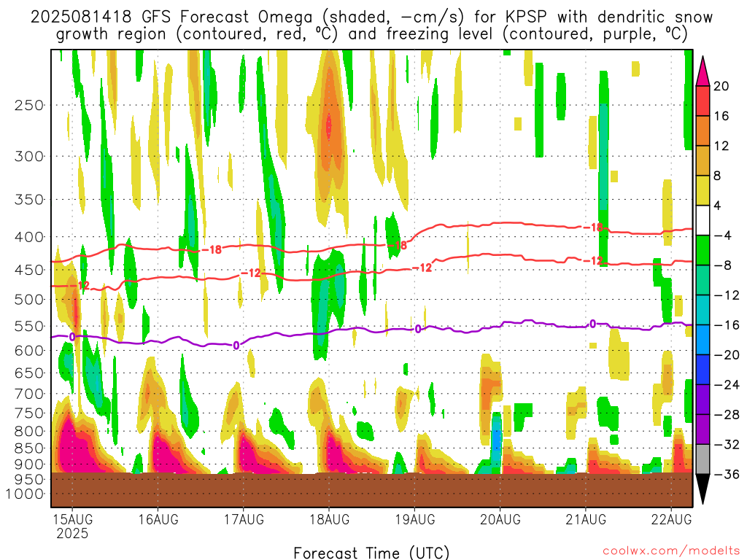Click the red -18 contour label near 21AUG
The image size is (747, 560).
pos(594,227)
